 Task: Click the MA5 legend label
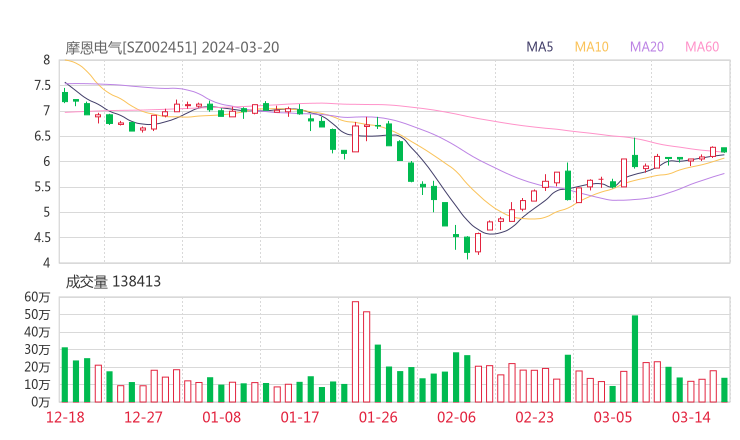pyautogui.click(x=539, y=47)
